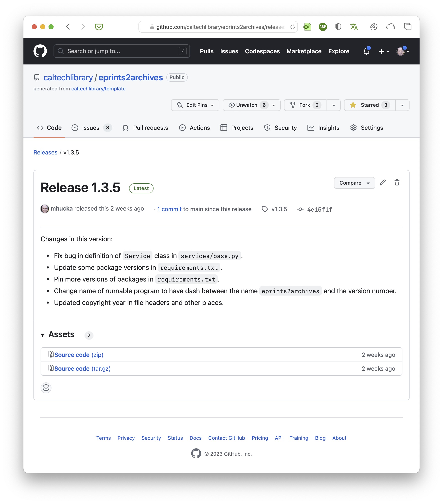This screenshot has height=504, width=443.
Task: Open the Unwatch dropdown
Action: point(252,105)
